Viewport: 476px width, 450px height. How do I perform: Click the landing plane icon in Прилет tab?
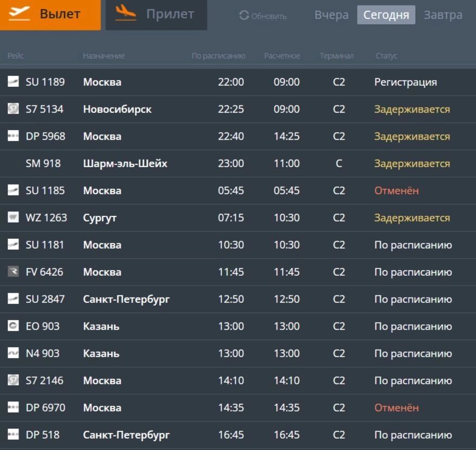pyautogui.click(x=126, y=14)
